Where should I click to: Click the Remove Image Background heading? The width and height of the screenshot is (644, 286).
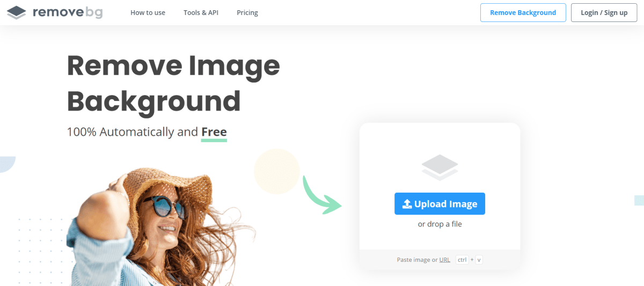pyautogui.click(x=173, y=83)
